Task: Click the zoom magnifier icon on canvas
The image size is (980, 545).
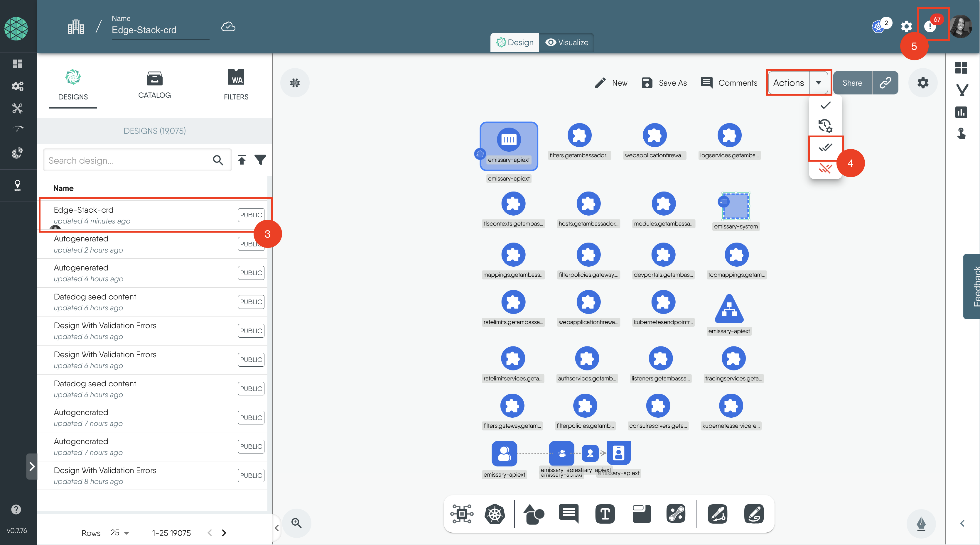Action: pyautogui.click(x=296, y=523)
